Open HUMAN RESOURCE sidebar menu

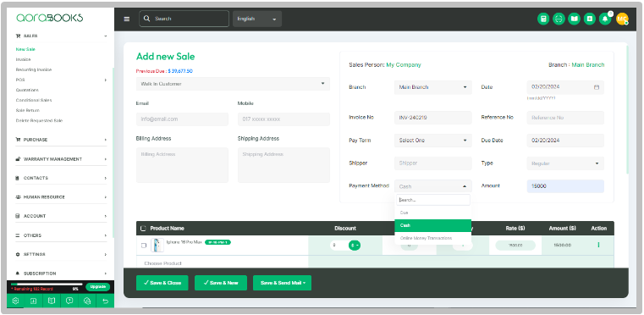61,197
